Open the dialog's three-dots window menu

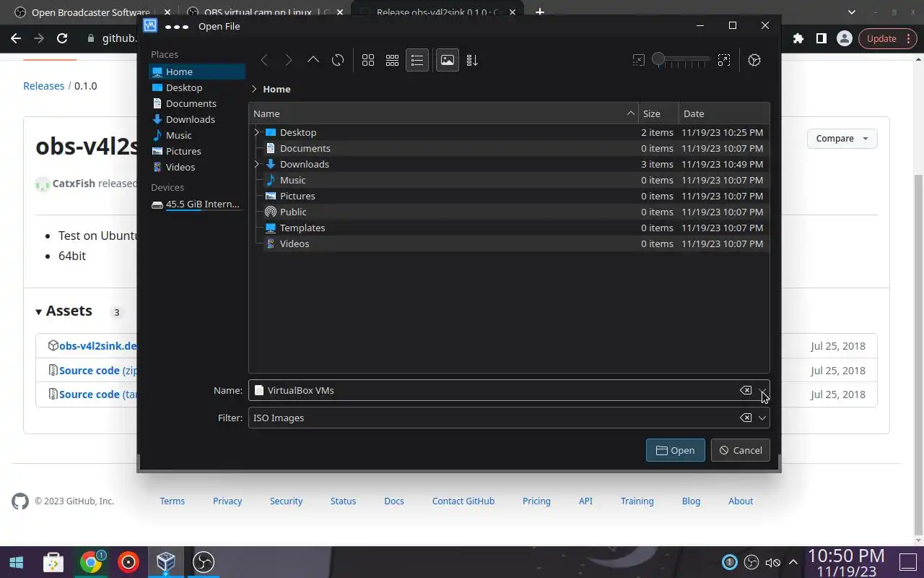177,26
